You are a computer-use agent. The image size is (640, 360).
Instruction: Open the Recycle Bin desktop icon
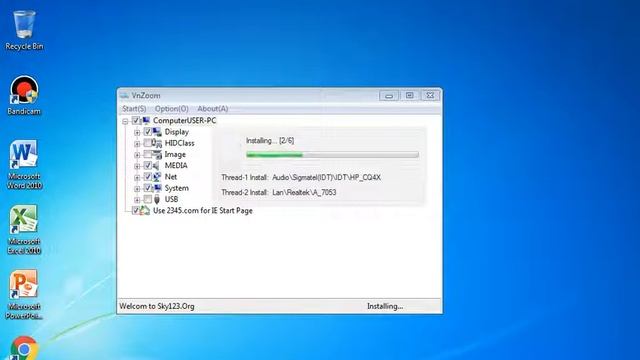point(24,31)
